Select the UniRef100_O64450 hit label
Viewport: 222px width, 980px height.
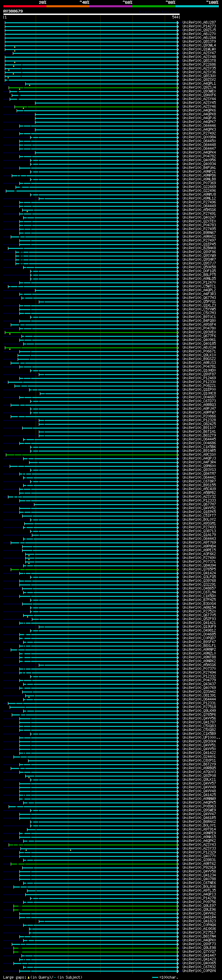click(199, 141)
